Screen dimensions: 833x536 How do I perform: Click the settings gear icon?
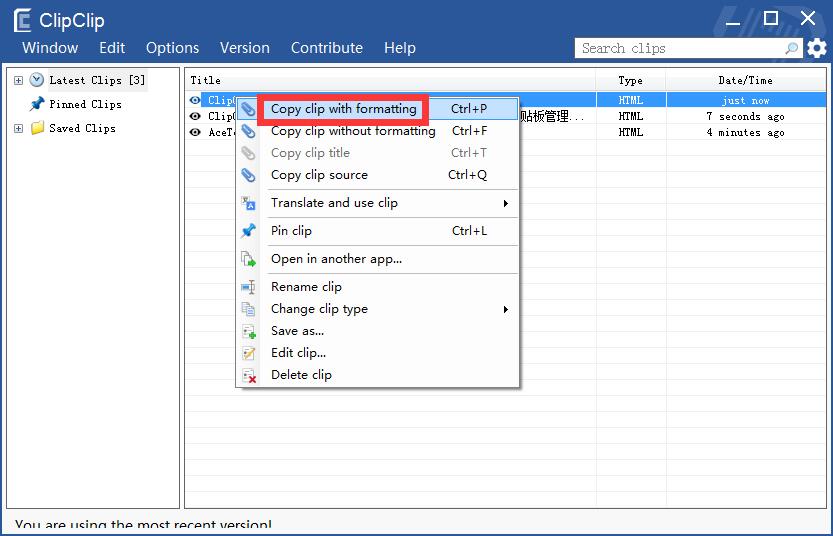(817, 48)
